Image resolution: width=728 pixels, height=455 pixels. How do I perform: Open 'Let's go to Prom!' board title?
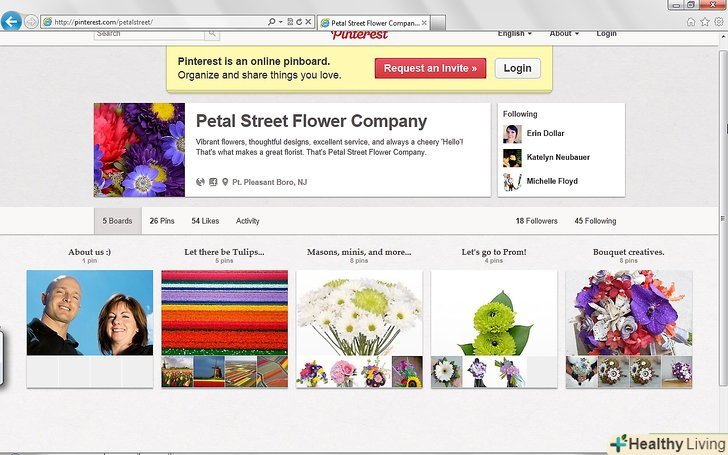pos(494,252)
